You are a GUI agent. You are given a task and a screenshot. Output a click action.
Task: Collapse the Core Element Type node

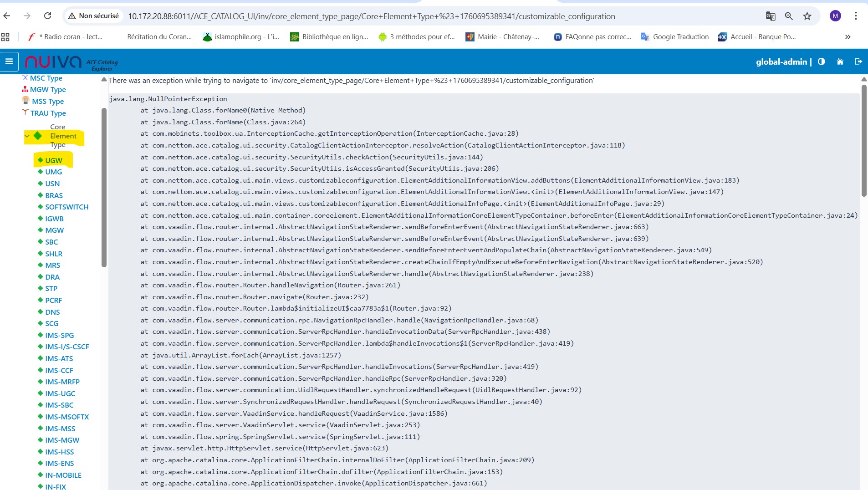pos(27,136)
